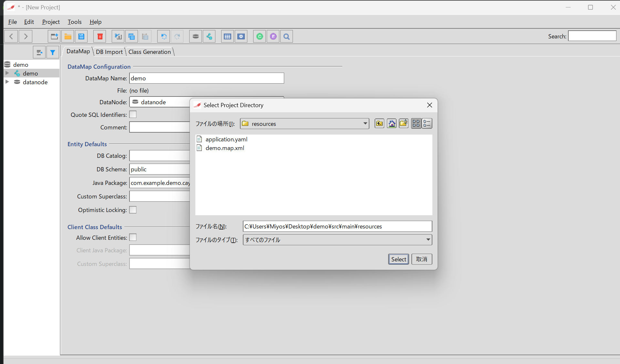The width and height of the screenshot is (620, 364).
Task: Go up one folder level in dialog
Action: [379, 124]
